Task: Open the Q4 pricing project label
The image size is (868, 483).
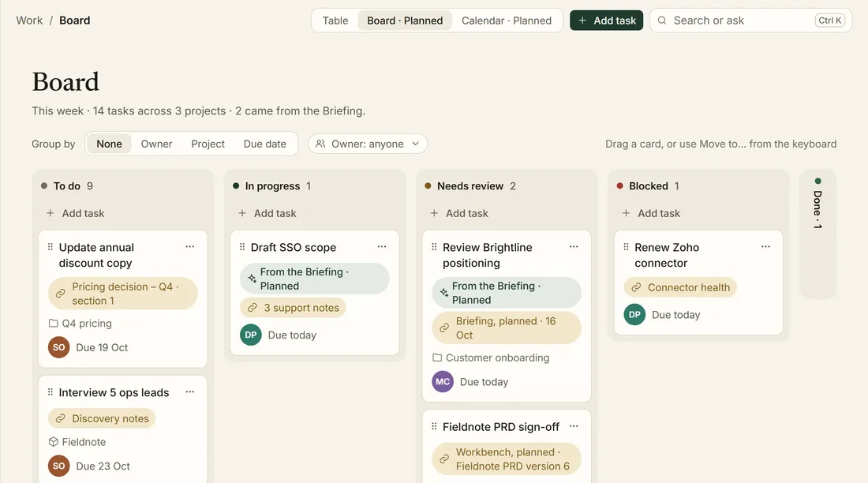Action: [x=80, y=324]
